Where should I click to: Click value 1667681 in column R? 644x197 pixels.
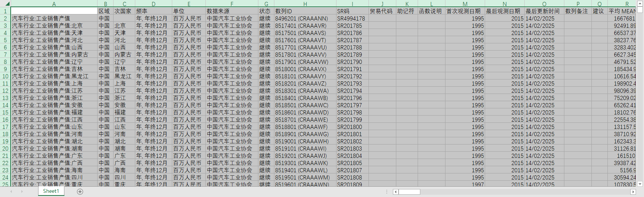pyautogui.click(x=622, y=18)
